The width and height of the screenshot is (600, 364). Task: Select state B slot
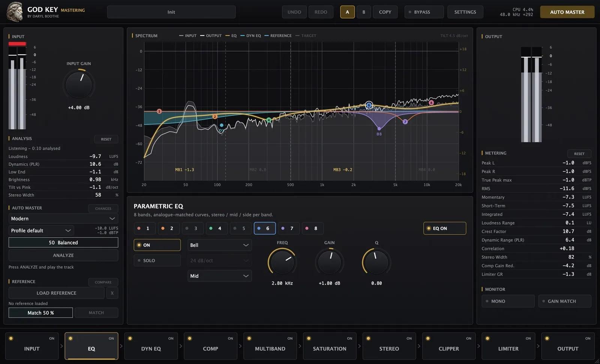click(x=363, y=12)
